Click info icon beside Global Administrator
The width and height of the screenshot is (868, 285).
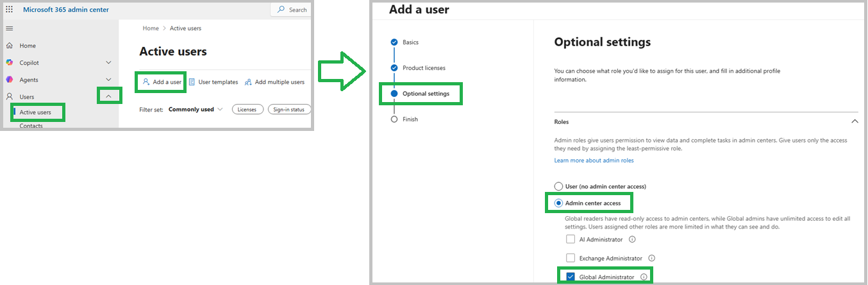click(x=644, y=277)
